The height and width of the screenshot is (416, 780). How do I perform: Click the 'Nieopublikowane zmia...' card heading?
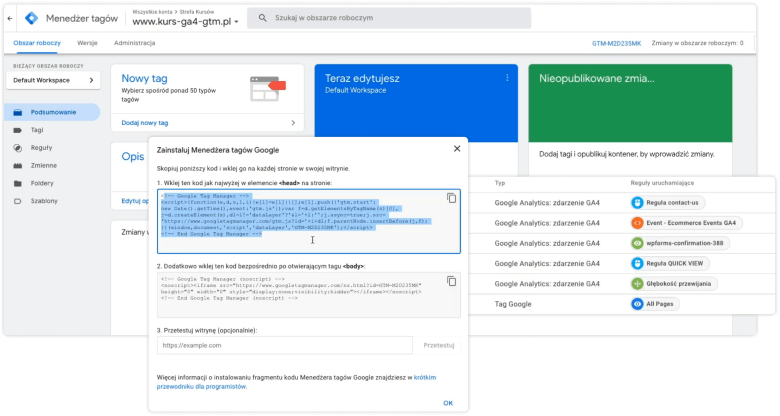[x=596, y=79]
